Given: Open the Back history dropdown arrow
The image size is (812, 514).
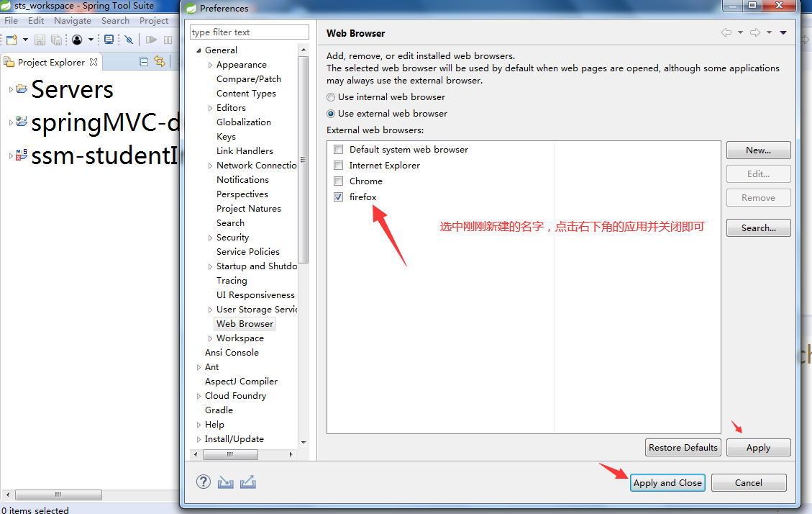Looking at the screenshot, I should 740,32.
